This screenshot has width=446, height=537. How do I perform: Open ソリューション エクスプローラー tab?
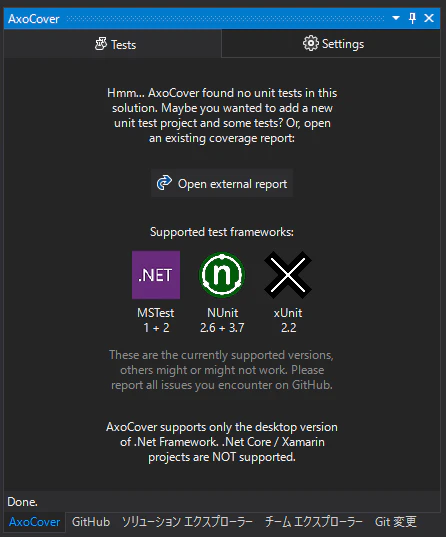187,522
